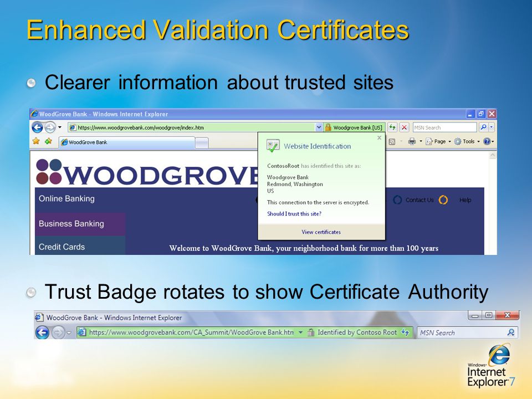The width and height of the screenshot is (532, 399).
Task: Click 'This connection to the server is encrypted.' text
Action: coord(318,203)
